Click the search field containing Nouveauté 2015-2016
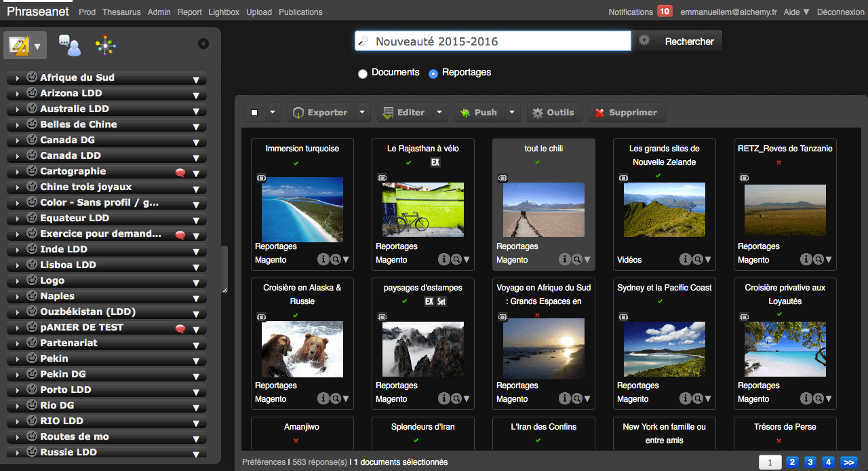 493,41
